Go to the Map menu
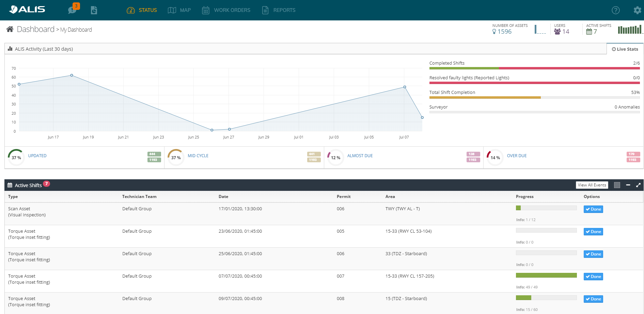Screen dimensions: 644x314 coord(179,10)
